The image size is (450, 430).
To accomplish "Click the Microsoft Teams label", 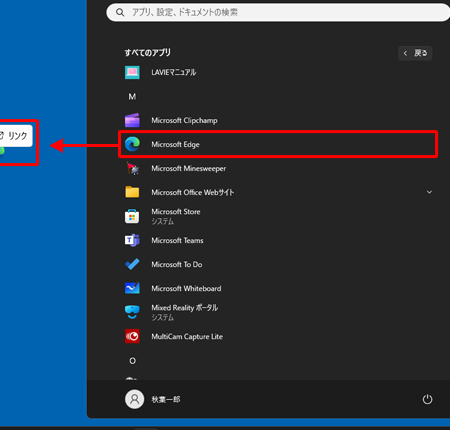I will click(177, 240).
